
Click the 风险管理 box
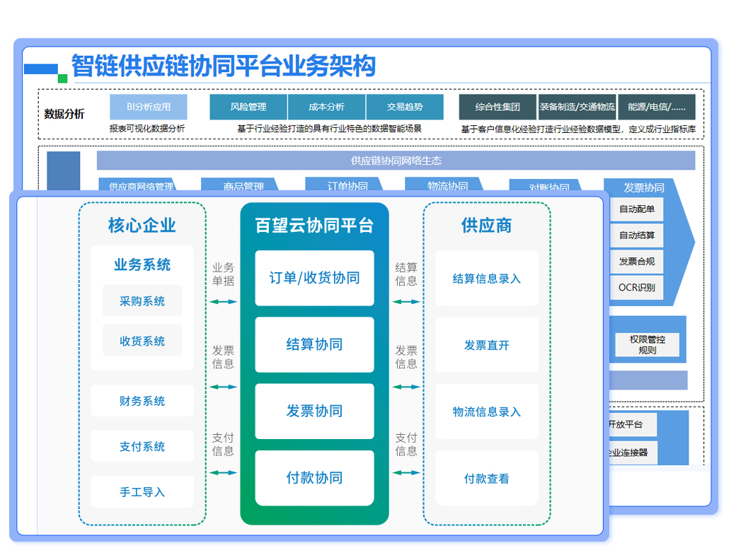coord(248,107)
